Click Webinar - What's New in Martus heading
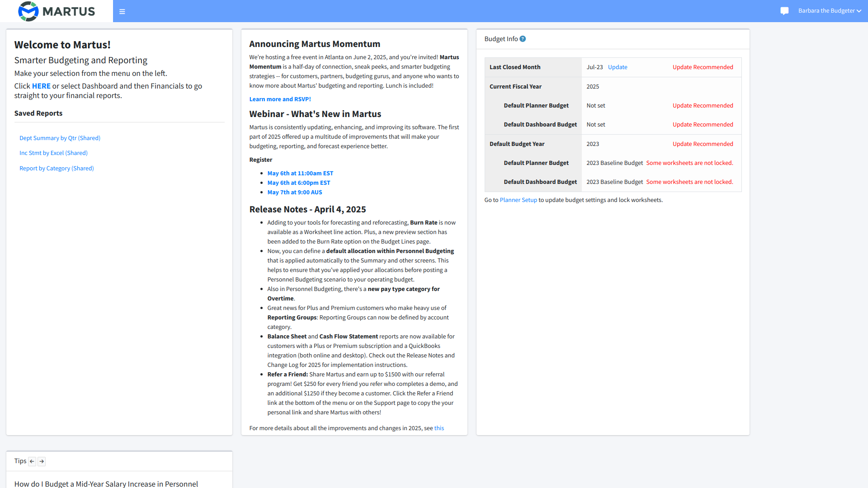Viewport: 868px width, 488px height. coord(315,114)
